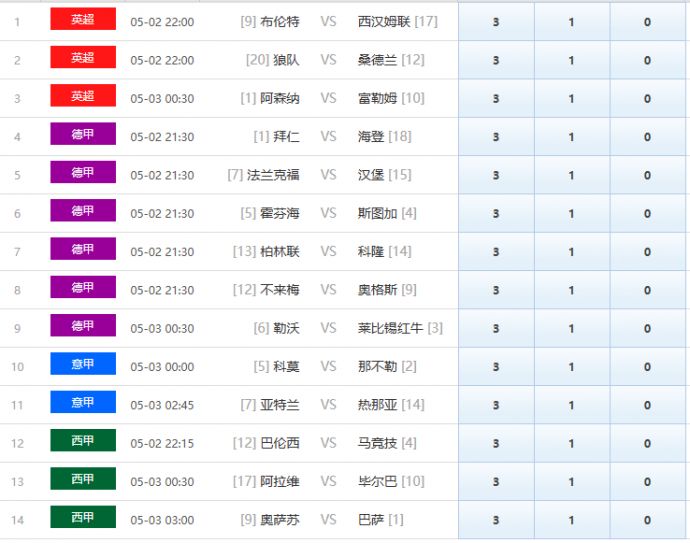The image size is (690, 543).
Task: Click team name 桑德兰
Action: [378, 60]
